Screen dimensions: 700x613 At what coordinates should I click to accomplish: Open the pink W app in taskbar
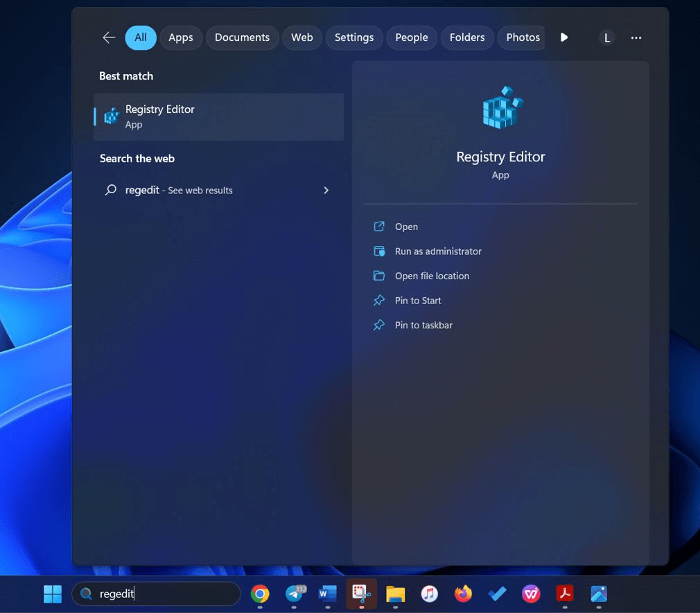click(532, 594)
